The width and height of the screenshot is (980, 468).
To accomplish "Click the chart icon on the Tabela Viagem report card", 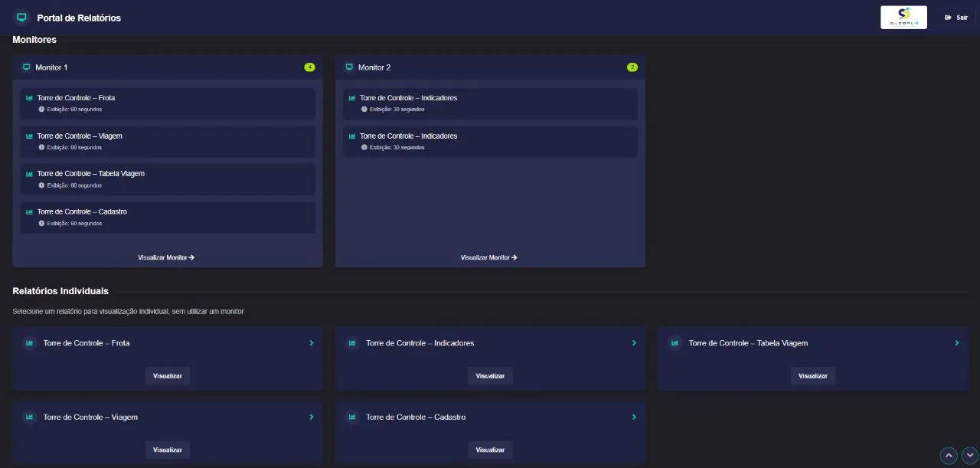I will point(675,343).
